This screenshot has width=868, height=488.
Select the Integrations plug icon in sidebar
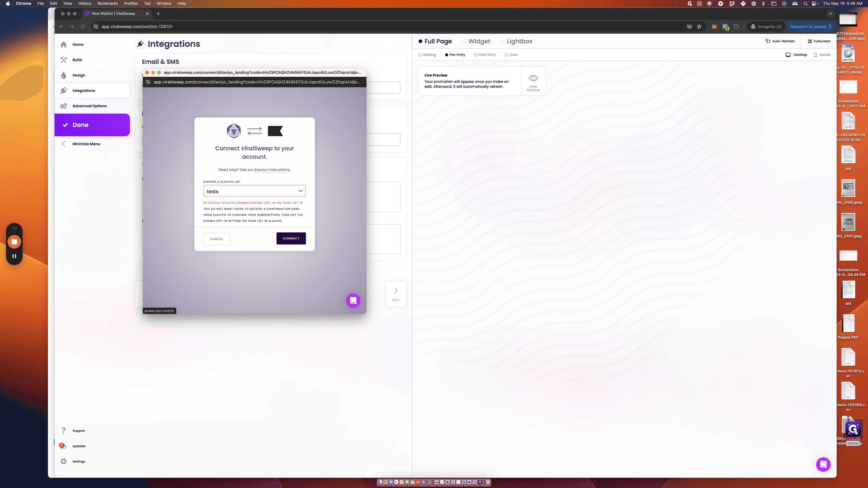[63, 90]
